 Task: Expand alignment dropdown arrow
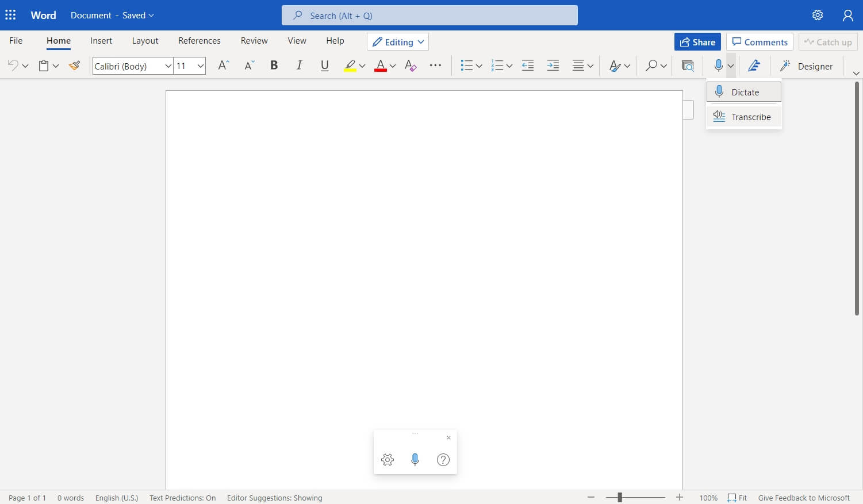pos(590,66)
